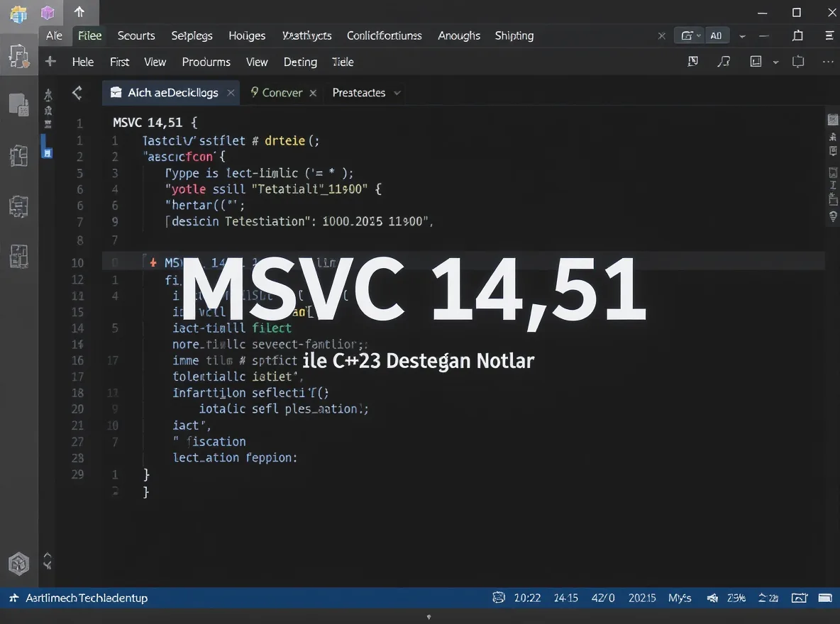Image resolution: width=840 pixels, height=624 pixels.
Task: Close the Aich aeDeciclogs tab
Action: pyautogui.click(x=231, y=93)
